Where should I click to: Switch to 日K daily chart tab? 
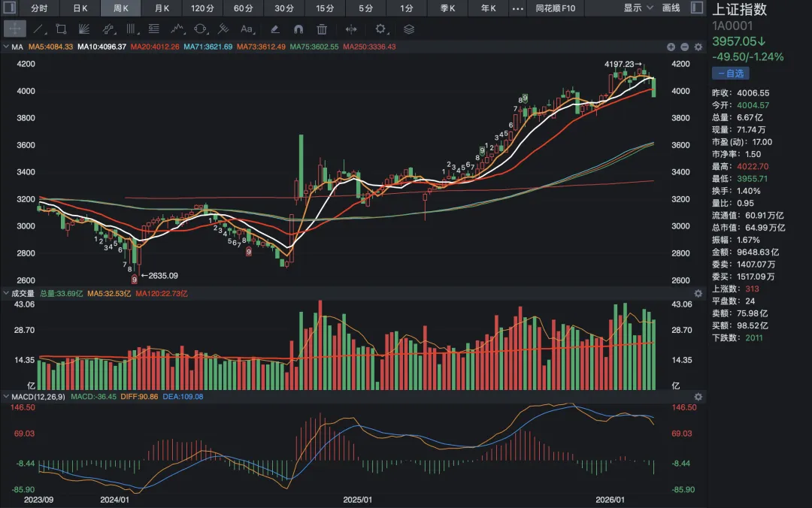(x=80, y=8)
